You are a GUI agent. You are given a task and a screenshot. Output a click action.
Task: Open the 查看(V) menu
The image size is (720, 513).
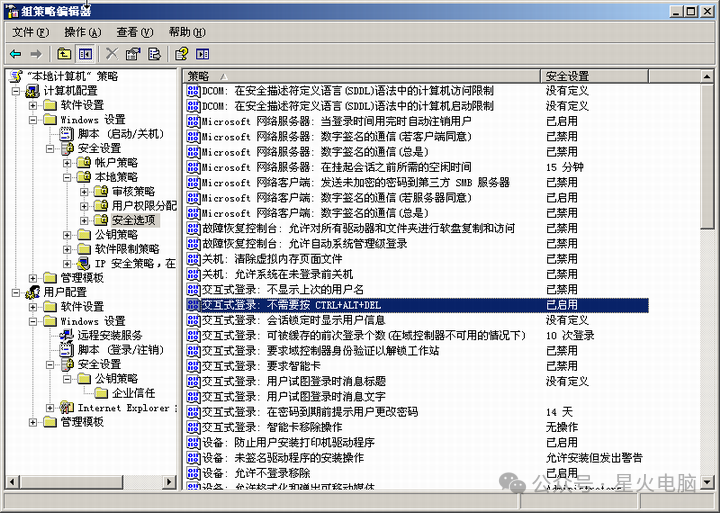135,32
